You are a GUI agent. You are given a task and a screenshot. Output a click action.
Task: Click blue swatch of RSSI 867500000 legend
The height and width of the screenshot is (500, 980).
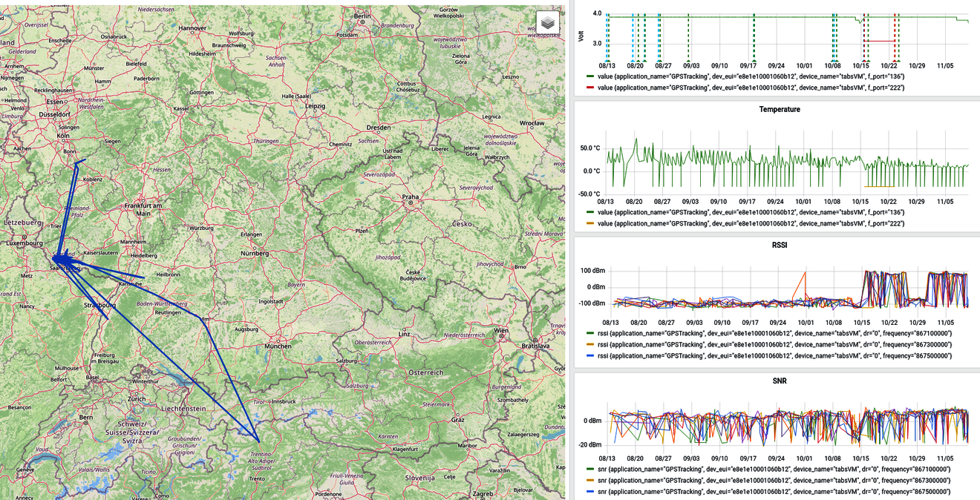click(589, 356)
